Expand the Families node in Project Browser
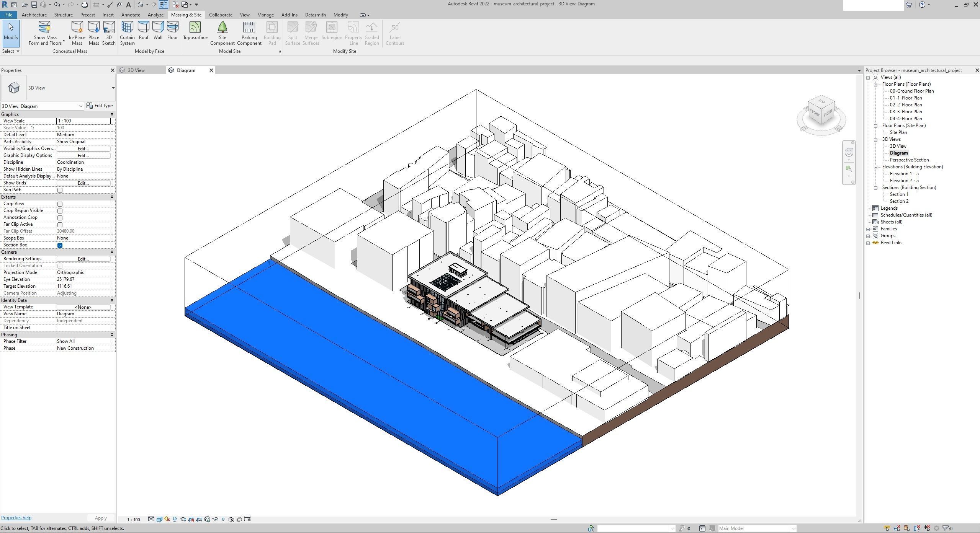This screenshot has height=533, width=980. [868, 228]
